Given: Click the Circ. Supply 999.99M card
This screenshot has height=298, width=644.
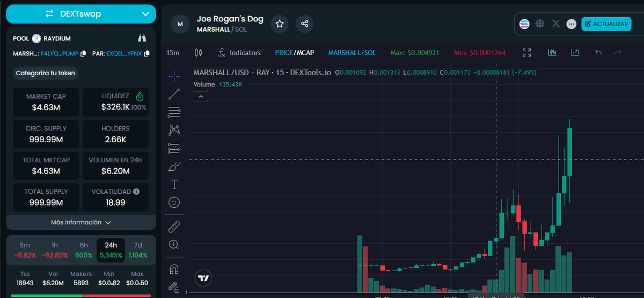Looking at the screenshot, I should (46, 134).
